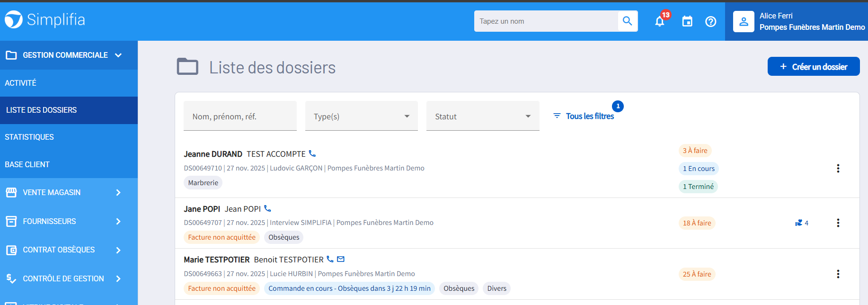Open the calendar icon in header
The height and width of the screenshot is (305, 868).
coord(687,21)
